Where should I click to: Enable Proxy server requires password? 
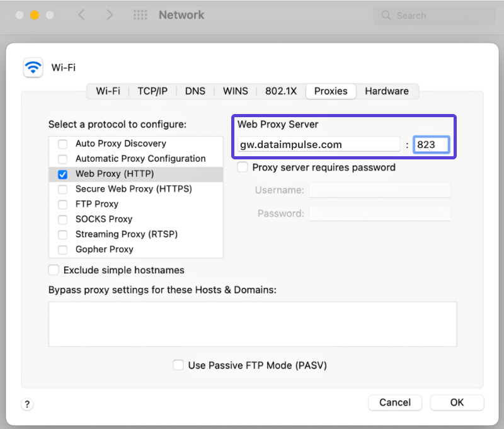pos(243,167)
